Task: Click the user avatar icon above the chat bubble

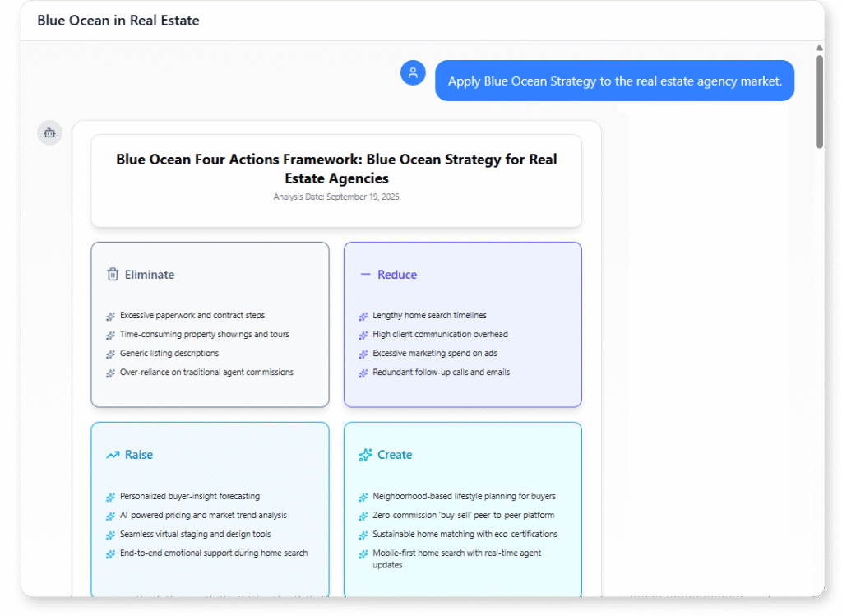Action: pos(413,72)
